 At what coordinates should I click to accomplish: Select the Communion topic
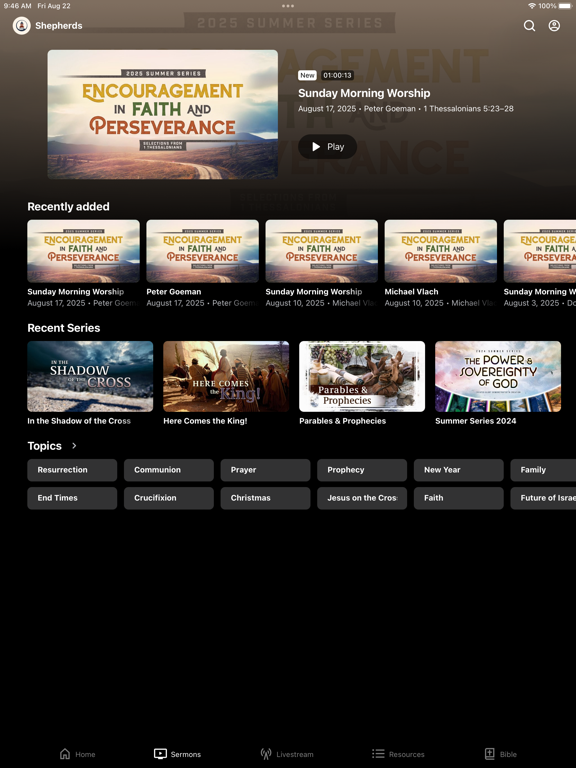pos(168,470)
